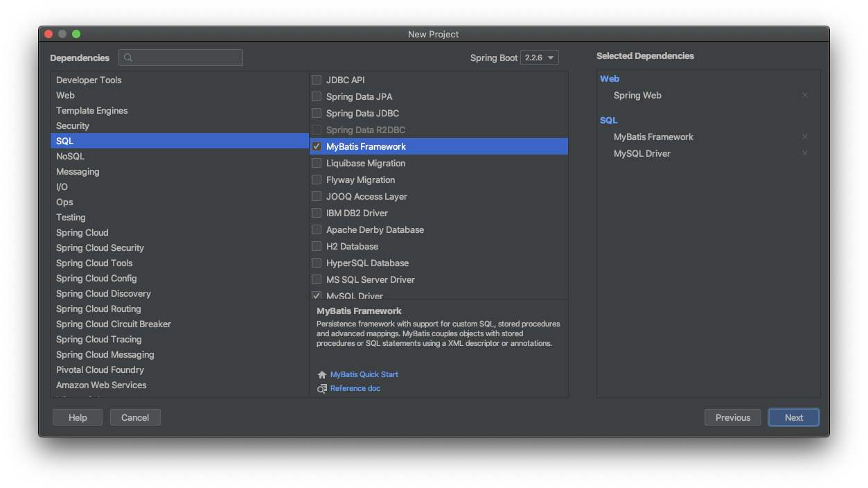Check the Apache Derby Database checkbox
868x488 pixels.
pos(317,229)
